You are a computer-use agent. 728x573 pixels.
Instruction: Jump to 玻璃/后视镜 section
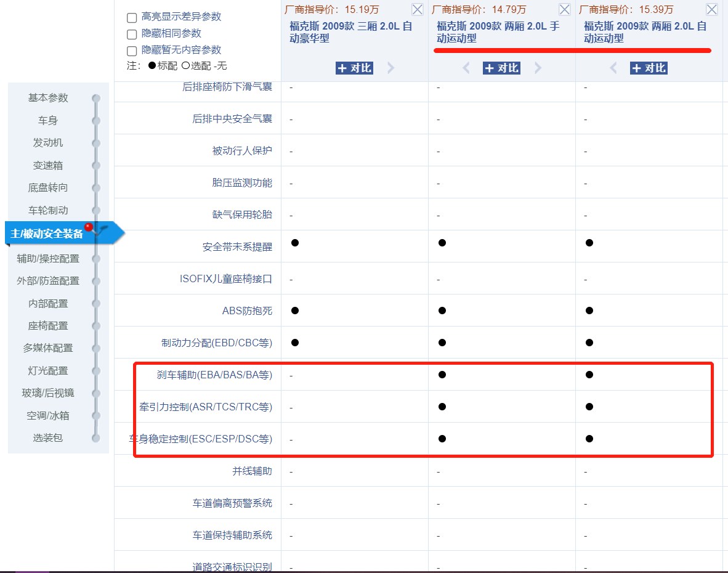(x=48, y=393)
